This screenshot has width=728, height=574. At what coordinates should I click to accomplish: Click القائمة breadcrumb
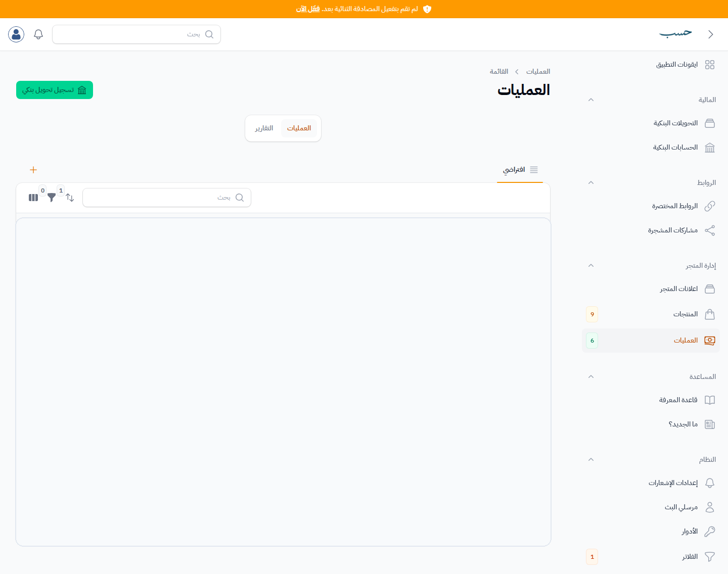pyautogui.click(x=499, y=72)
